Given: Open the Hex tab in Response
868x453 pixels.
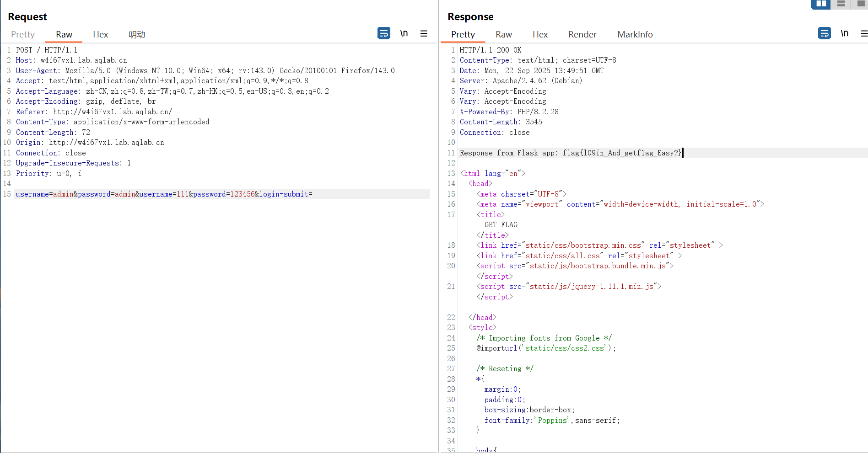Looking at the screenshot, I should (540, 34).
